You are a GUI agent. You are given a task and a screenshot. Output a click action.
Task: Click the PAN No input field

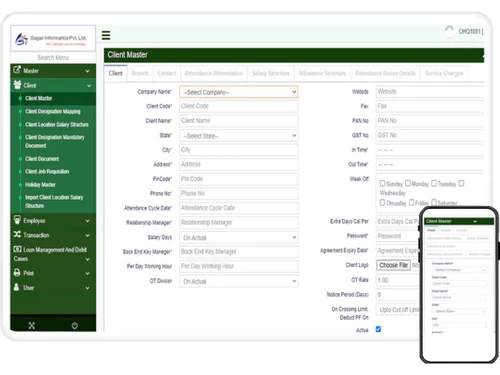click(x=430, y=121)
